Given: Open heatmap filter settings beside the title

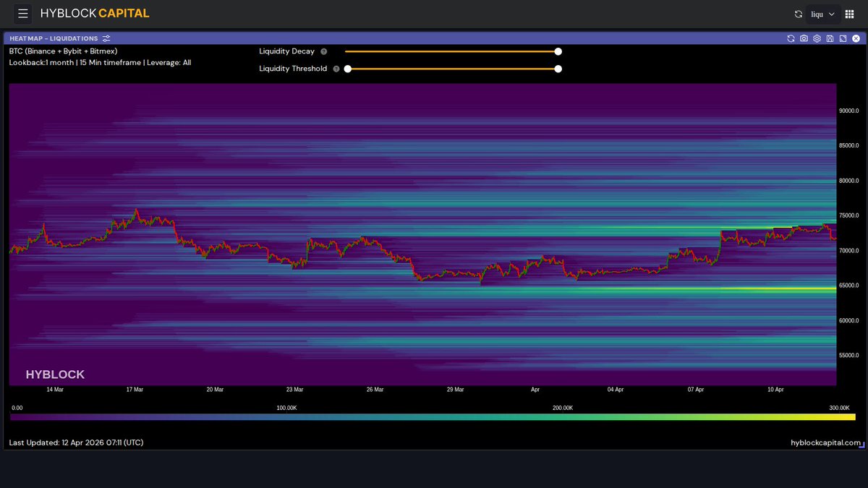Looking at the screenshot, I should click(x=106, y=38).
